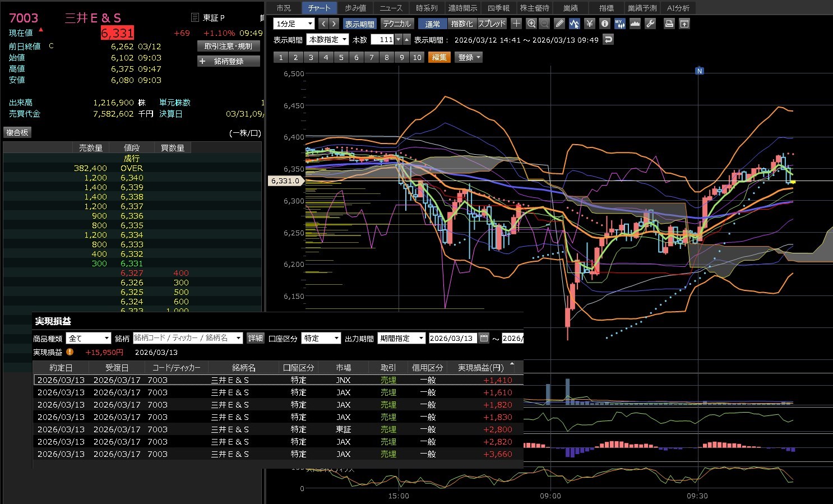
Task: Open the 1分足 timeframe dropdown
Action: coord(294,24)
